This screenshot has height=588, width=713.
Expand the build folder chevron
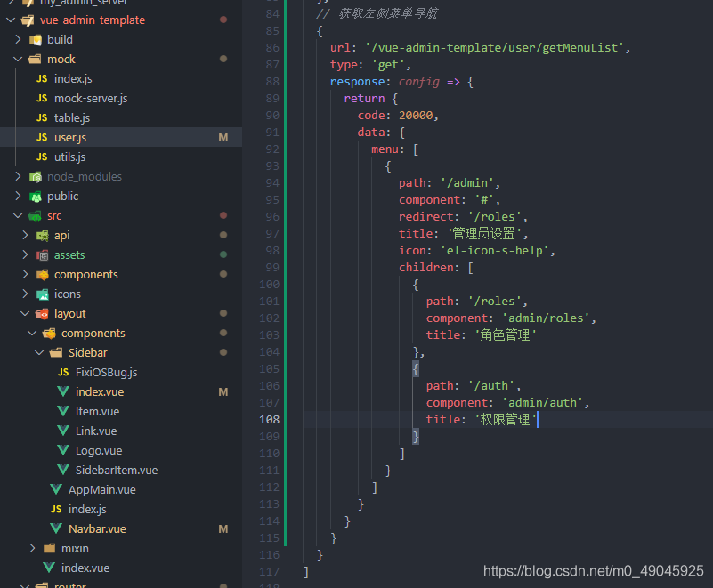click(18, 39)
